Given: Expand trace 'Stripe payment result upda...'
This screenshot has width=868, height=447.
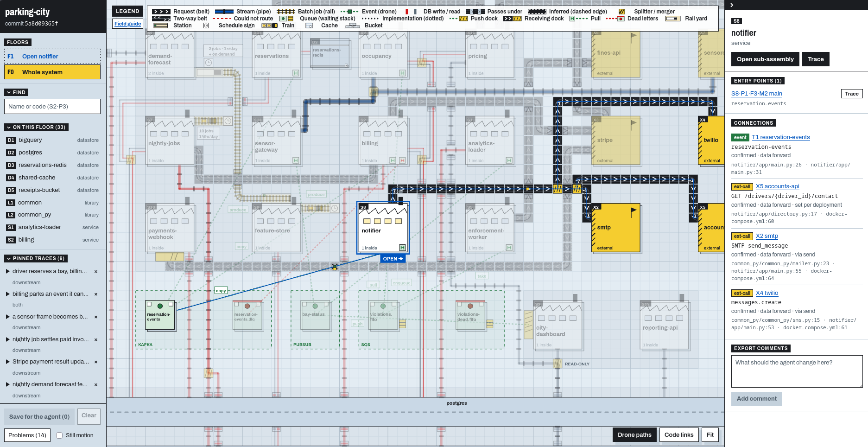Looking at the screenshot, I should coord(8,362).
